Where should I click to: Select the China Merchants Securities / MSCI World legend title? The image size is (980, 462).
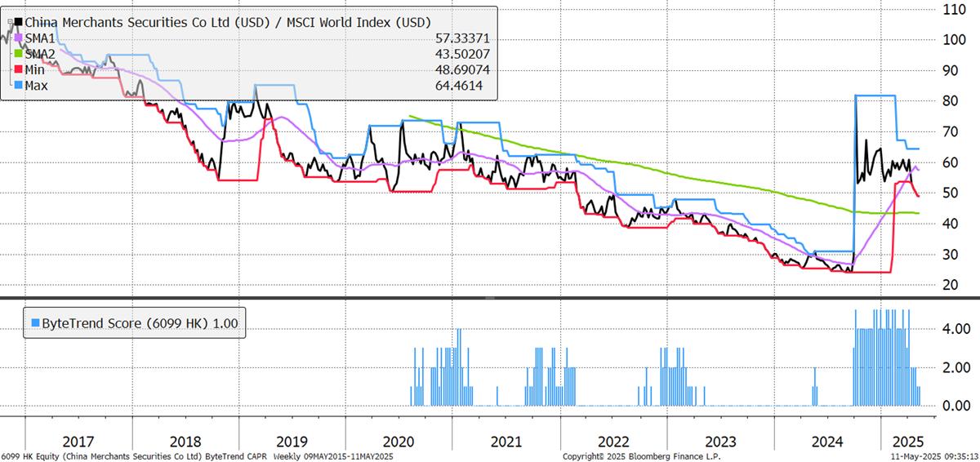(229, 22)
